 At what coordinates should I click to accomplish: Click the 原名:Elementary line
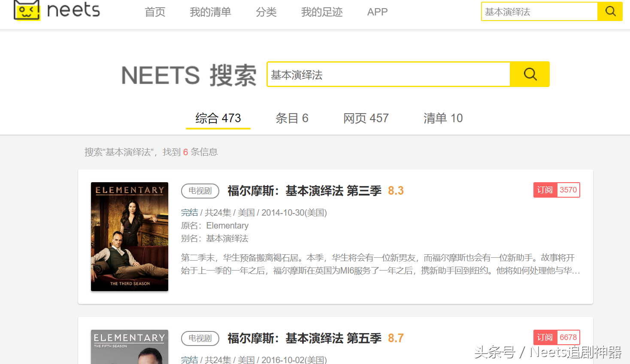[215, 226]
